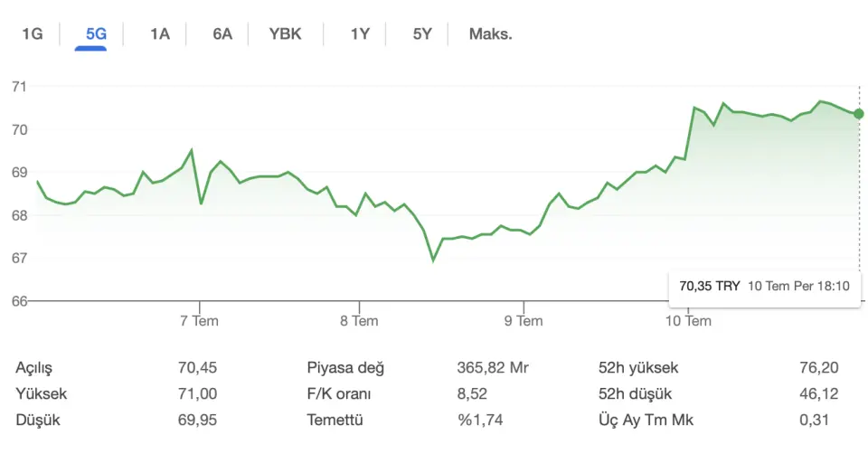The image size is (868, 454).
Task: Select the 5G time range tab
Action: click(x=96, y=34)
